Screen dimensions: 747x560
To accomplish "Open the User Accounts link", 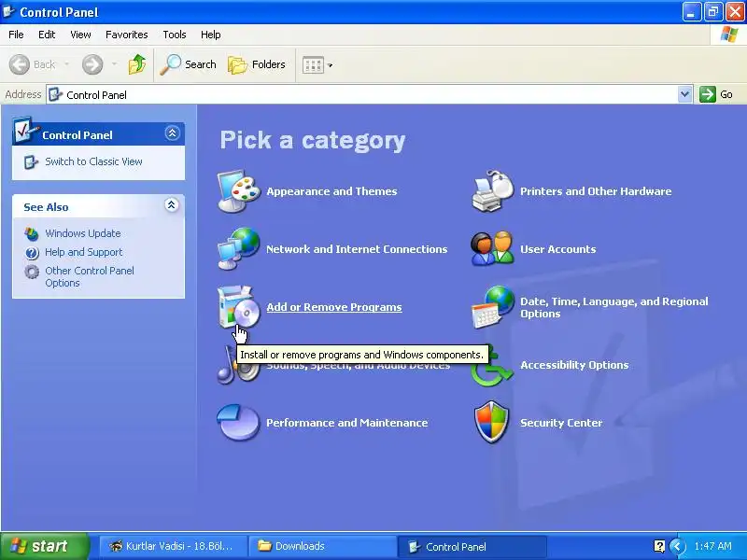I will [557, 249].
